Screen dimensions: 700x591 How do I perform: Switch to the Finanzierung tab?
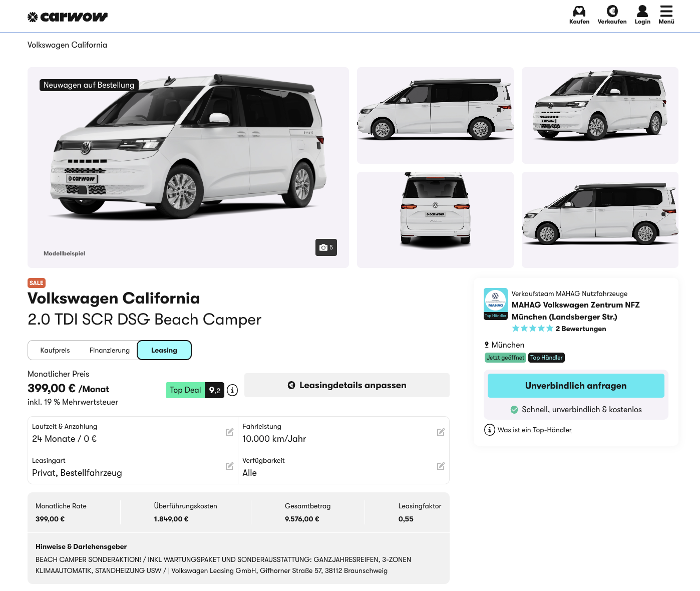pyautogui.click(x=110, y=350)
